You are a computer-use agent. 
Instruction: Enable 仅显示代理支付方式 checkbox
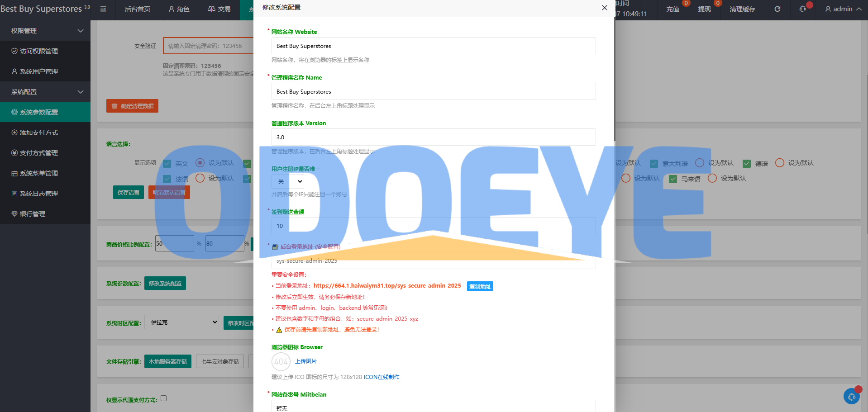pos(164,398)
